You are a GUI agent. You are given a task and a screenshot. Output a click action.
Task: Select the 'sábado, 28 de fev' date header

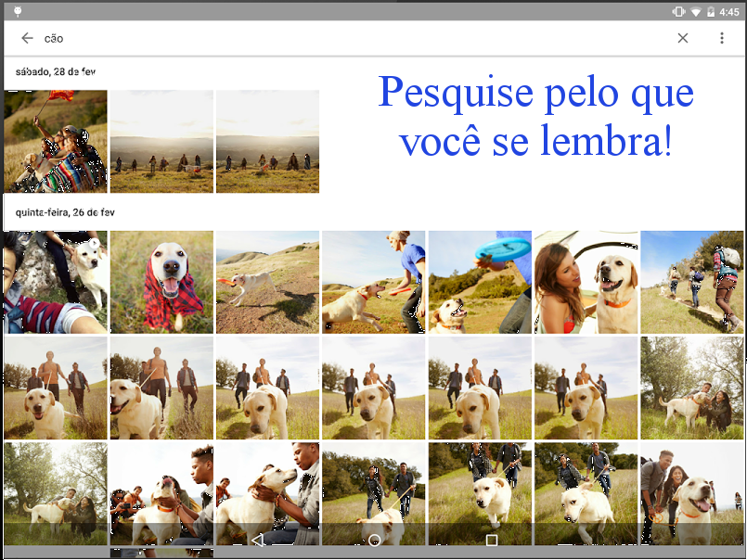(56, 72)
